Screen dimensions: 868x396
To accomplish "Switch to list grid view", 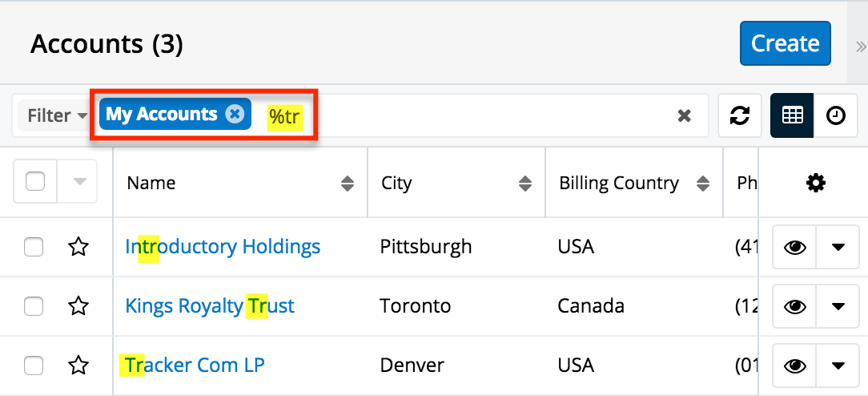I will 792,115.
